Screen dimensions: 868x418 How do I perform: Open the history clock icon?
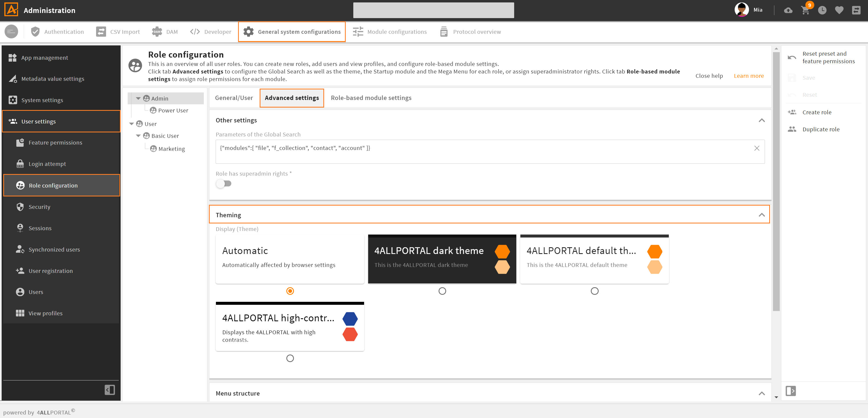822,10
